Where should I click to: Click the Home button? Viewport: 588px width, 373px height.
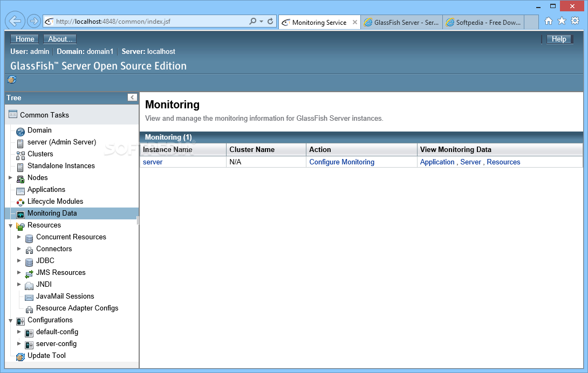click(25, 39)
